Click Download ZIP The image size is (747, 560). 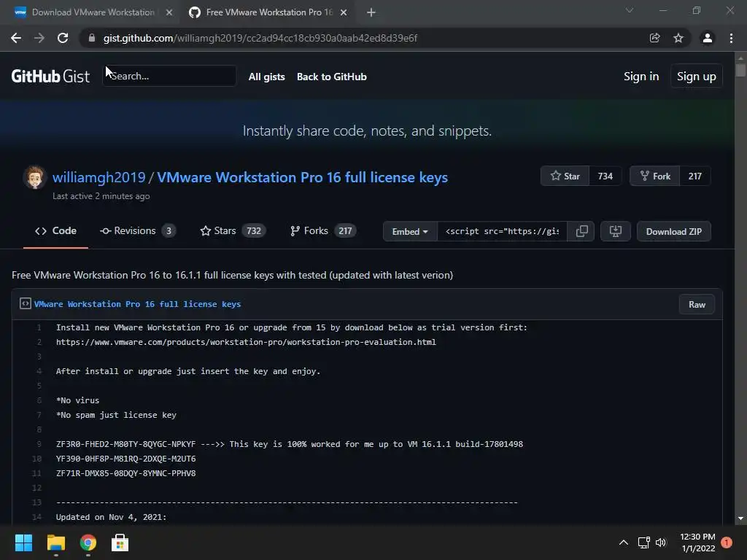673,231
